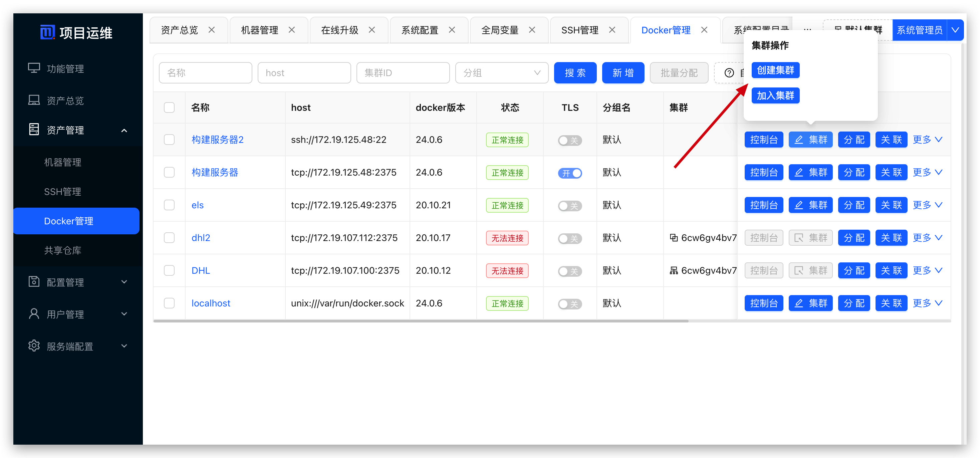
Task: Open 共享仓库 in the sidebar menu
Action: [63, 250]
